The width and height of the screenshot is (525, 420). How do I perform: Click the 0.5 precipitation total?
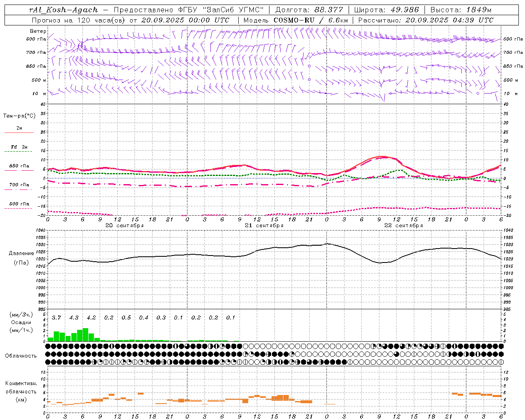tap(126, 318)
